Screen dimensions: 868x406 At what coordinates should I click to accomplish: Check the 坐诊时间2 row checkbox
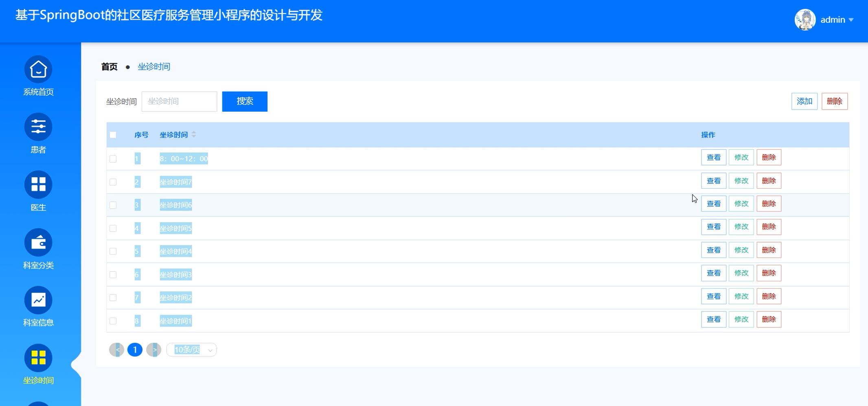click(113, 298)
